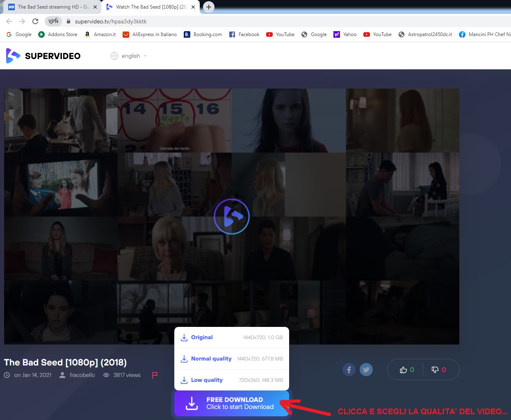Click the download icon beside Low quality

click(x=184, y=380)
